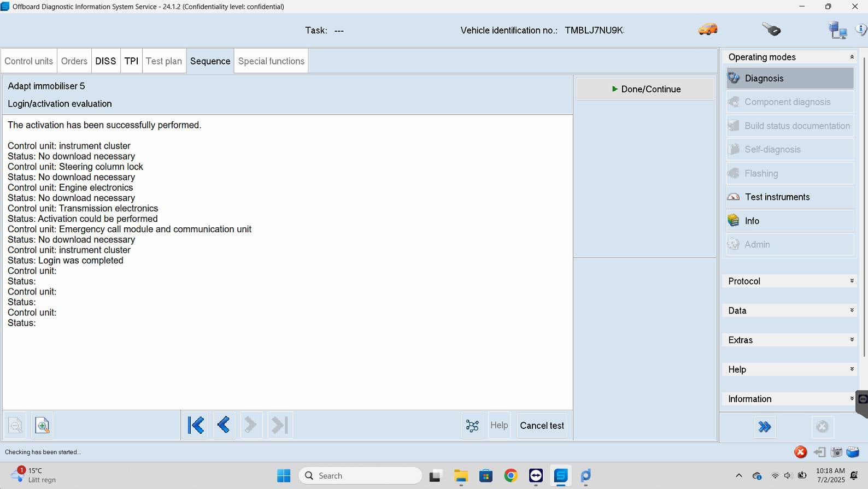The width and height of the screenshot is (868, 489).
Task: Open Test instruments mode
Action: click(x=790, y=197)
